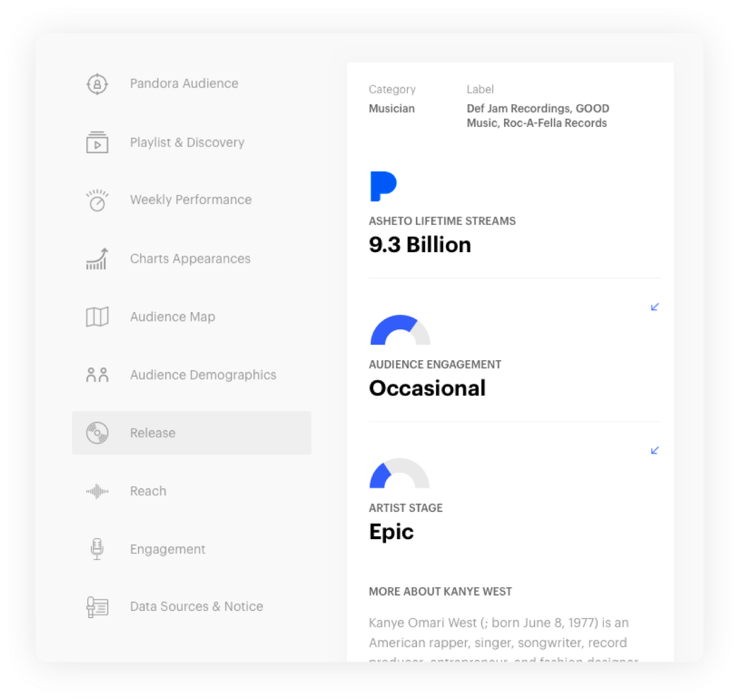Click the Category field heading

click(392, 90)
